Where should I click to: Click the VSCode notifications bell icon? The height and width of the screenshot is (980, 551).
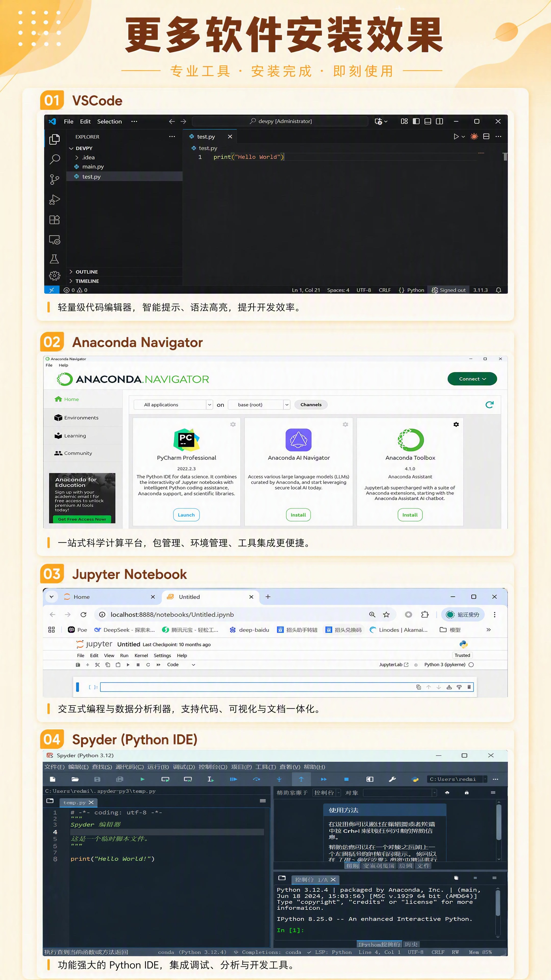(x=498, y=290)
